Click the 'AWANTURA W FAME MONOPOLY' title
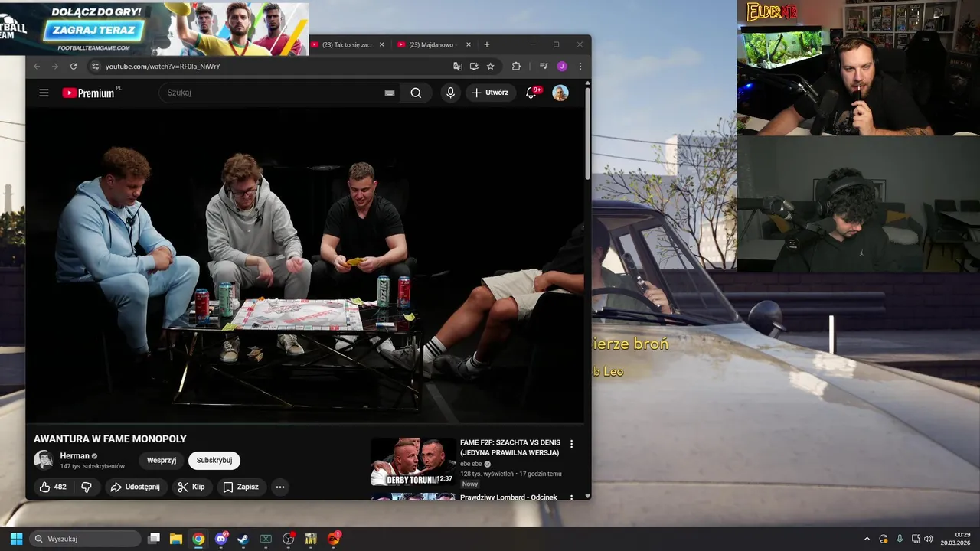The width and height of the screenshot is (980, 551). pyautogui.click(x=110, y=439)
